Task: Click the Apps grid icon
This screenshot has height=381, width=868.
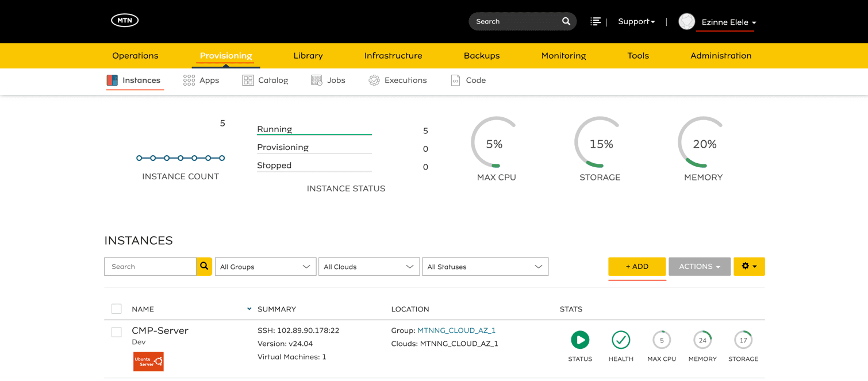Action: coord(189,80)
